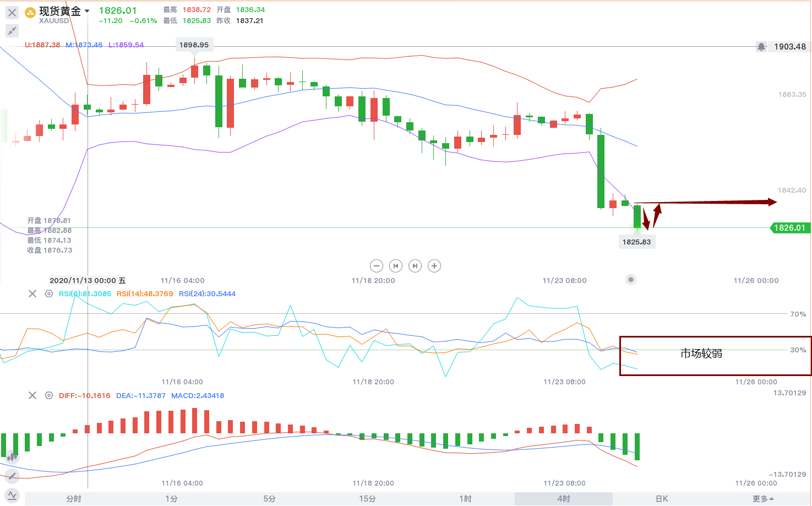Step chart to next candle
The width and height of the screenshot is (812, 506).
pyautogui.click(x=415, y=266)
